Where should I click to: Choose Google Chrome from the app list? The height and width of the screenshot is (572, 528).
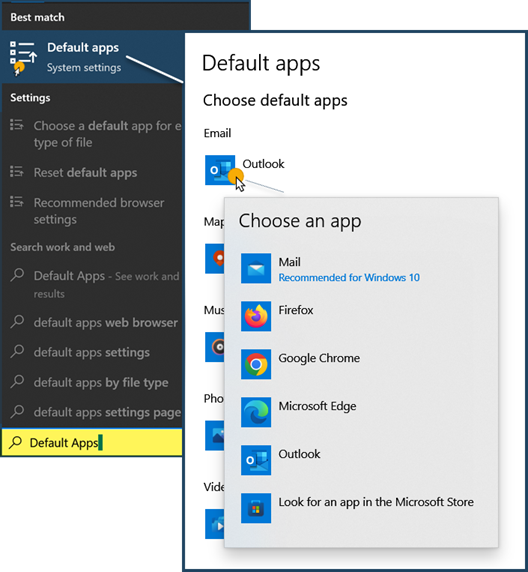pyautogui.click(x=361, y=364)
